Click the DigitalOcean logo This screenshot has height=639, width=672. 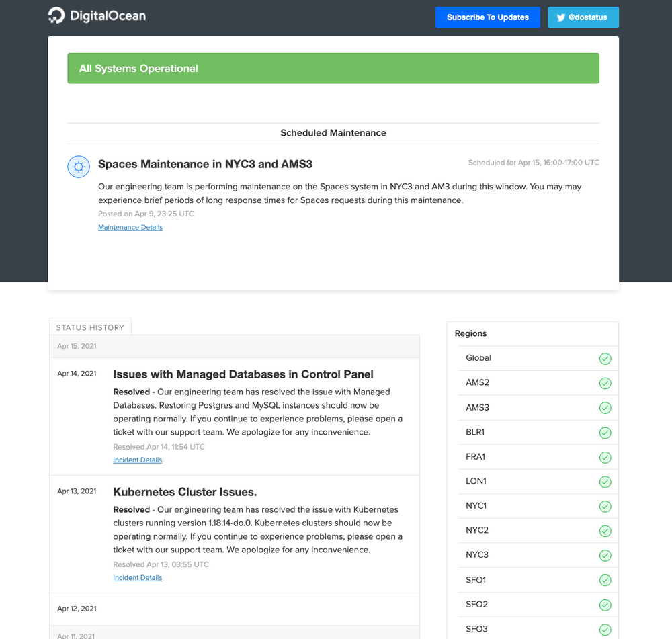click(96, 15)
